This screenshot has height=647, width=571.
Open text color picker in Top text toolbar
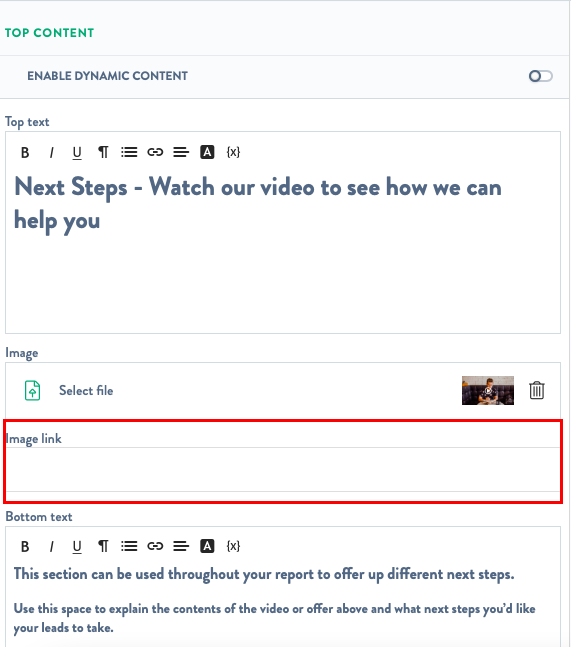(207, 152)
